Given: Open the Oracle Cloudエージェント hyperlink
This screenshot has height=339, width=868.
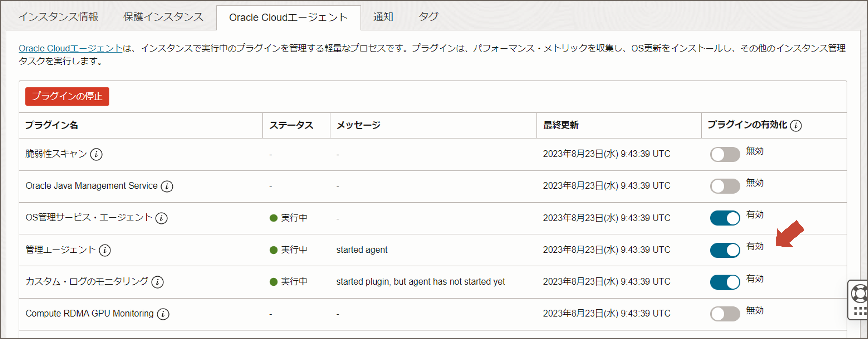Looking at the screenshot, I should point(70,49).
